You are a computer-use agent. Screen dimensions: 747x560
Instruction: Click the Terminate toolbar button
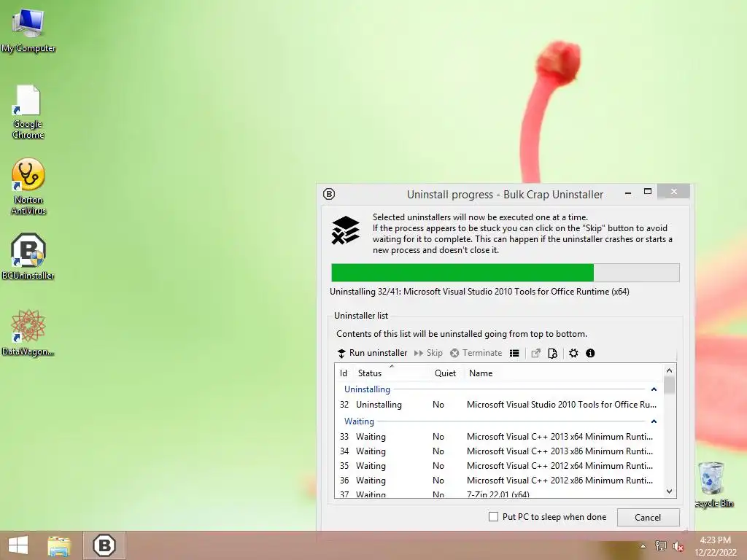[x=476, y=353]
